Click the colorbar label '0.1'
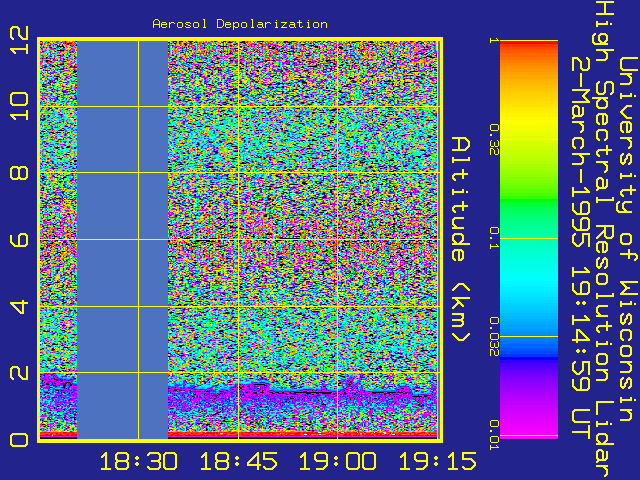 [494, 238]
